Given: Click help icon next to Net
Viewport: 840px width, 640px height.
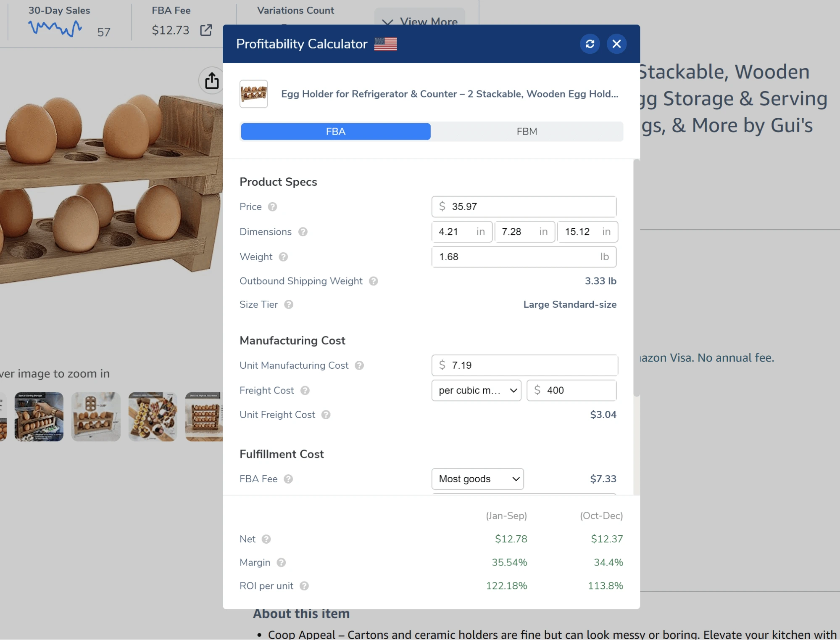Looking at the screenshot, I should (266, 539).
